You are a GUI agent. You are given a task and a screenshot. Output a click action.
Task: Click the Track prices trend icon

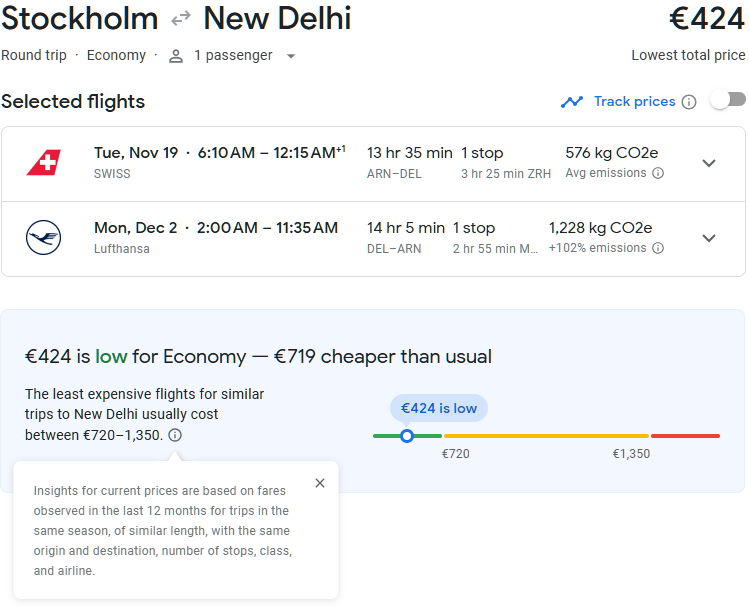pos(572,101)
